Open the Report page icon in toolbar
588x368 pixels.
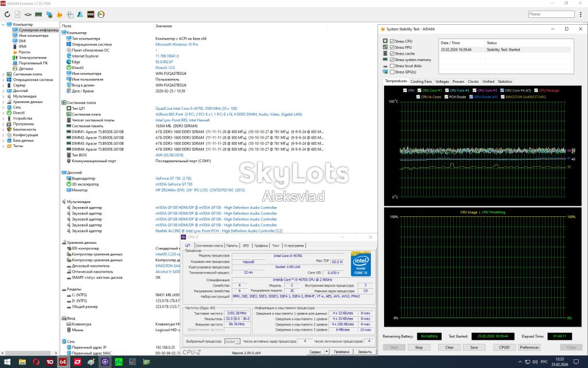tap(18, 14)
